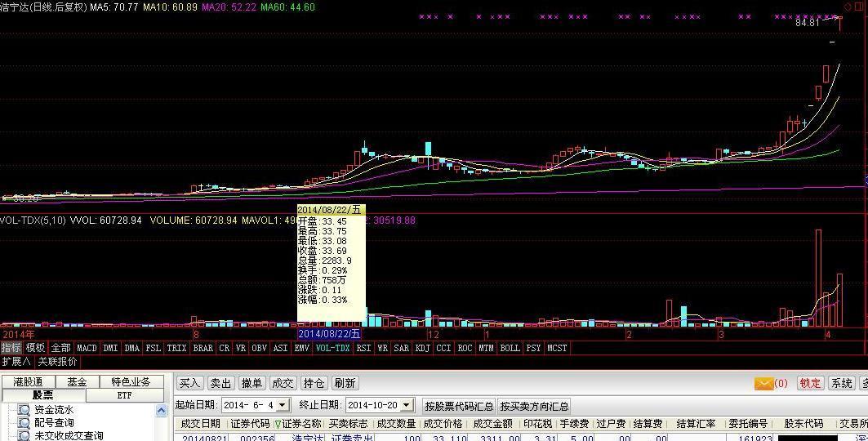This screenshot has height=441, width=868.
Task: Click the 刷新 button
Action: coord(345,383)
